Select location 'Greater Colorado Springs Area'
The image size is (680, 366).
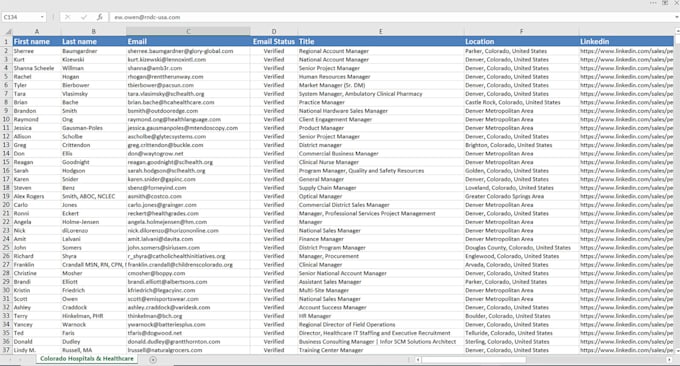coord(521,196)
